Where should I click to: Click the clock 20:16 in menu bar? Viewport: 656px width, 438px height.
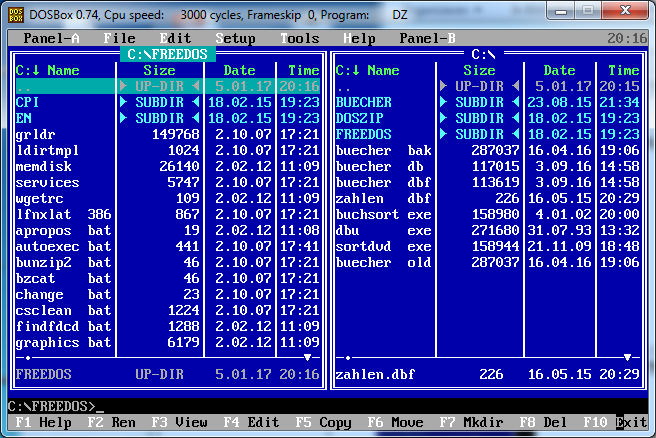coord(627,38)
